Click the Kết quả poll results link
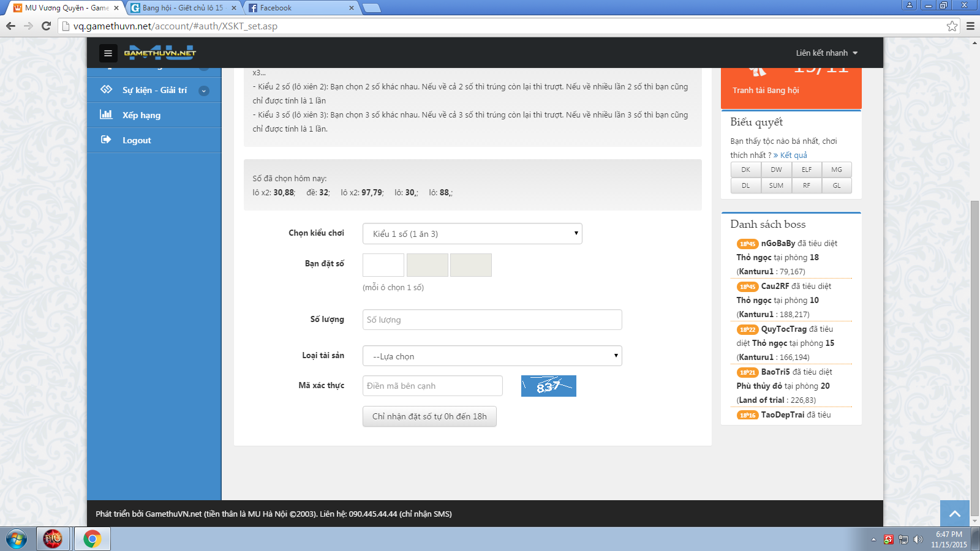The image size is (980, 551). 793,156
